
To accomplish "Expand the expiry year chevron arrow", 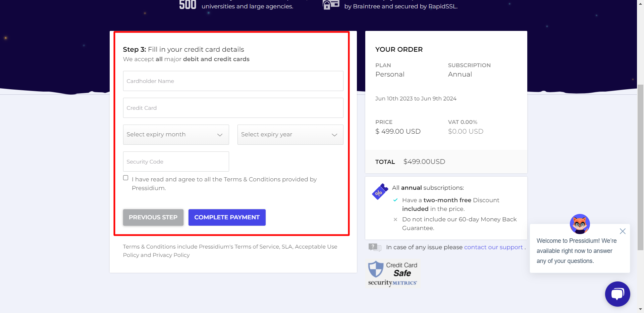I will (334, 135).
